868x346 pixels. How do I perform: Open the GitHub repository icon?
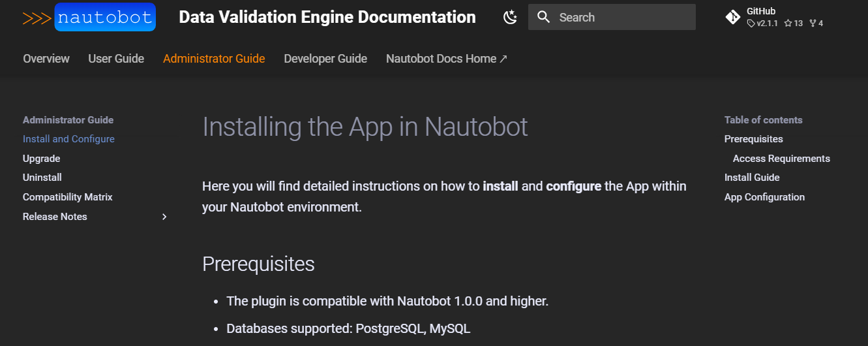732,17
